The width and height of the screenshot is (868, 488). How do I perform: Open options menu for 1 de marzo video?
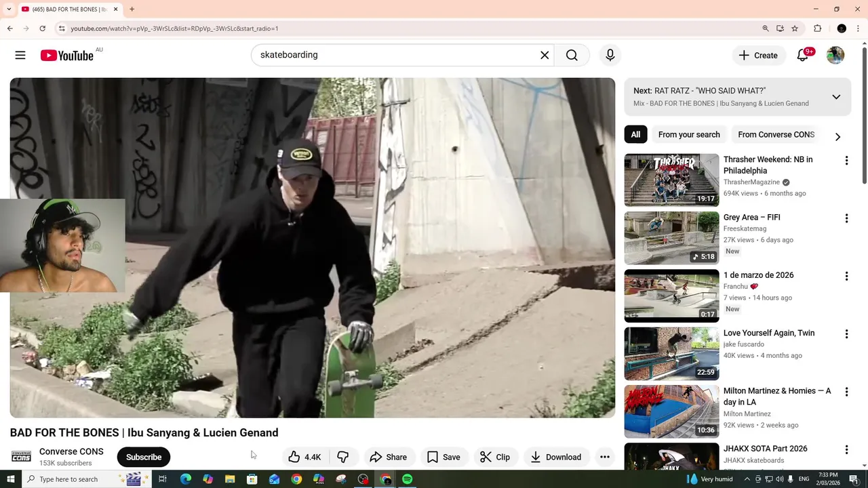click(846, 276)
